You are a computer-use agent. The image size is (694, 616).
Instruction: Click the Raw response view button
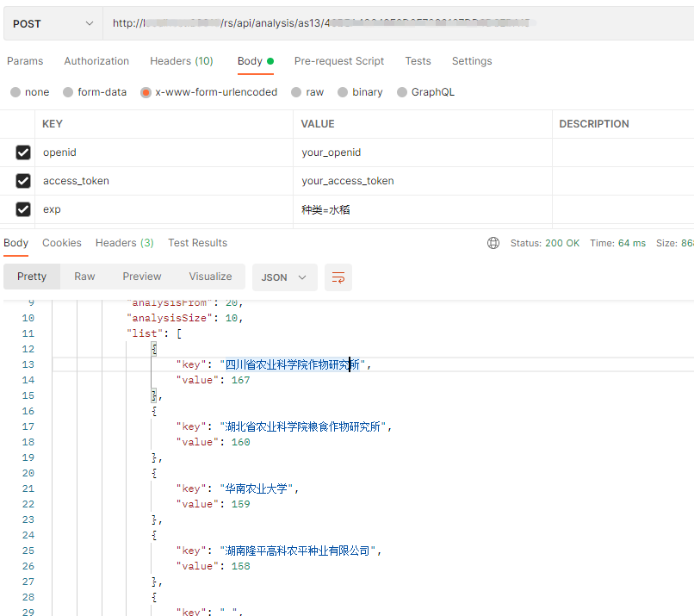point(84,277)
